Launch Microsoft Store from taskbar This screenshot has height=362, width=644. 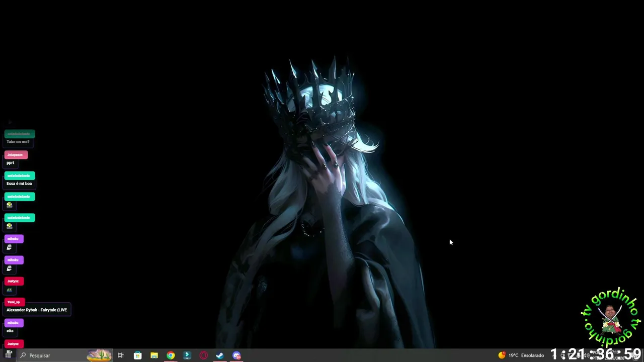click(x=137, y=355)
